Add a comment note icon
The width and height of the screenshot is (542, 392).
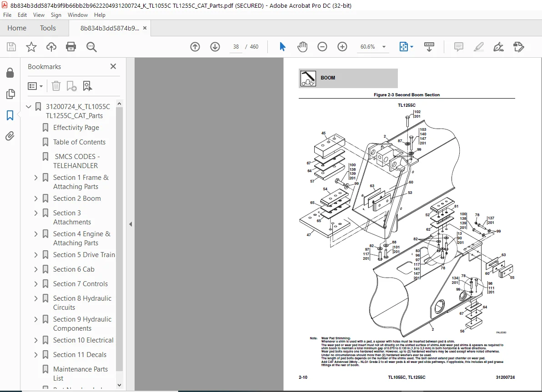[x=459, y=47]
